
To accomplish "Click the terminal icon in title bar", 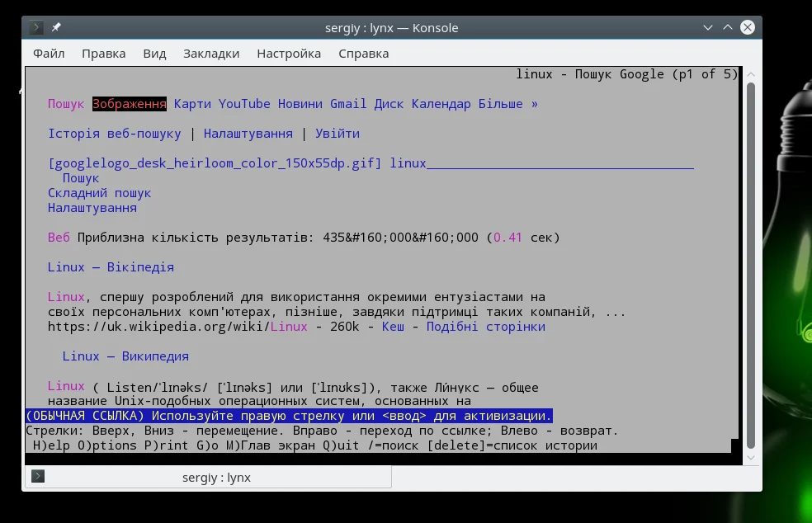I will [35, 27].
